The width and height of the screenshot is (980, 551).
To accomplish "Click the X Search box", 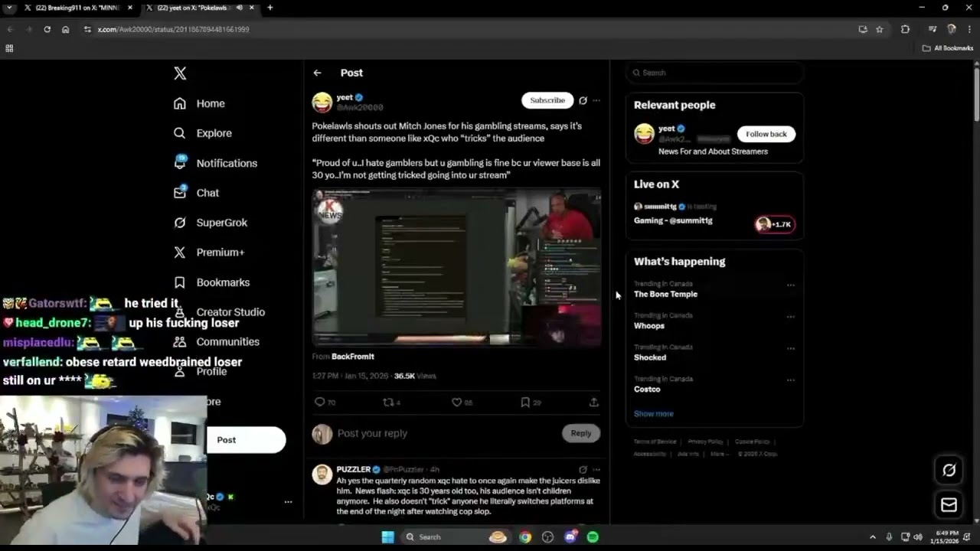I will pyautogui.click(x=714, y=73).
